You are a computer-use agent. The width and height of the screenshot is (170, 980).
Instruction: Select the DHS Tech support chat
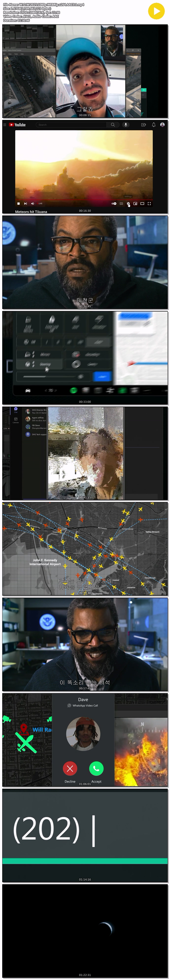point(36,434)
